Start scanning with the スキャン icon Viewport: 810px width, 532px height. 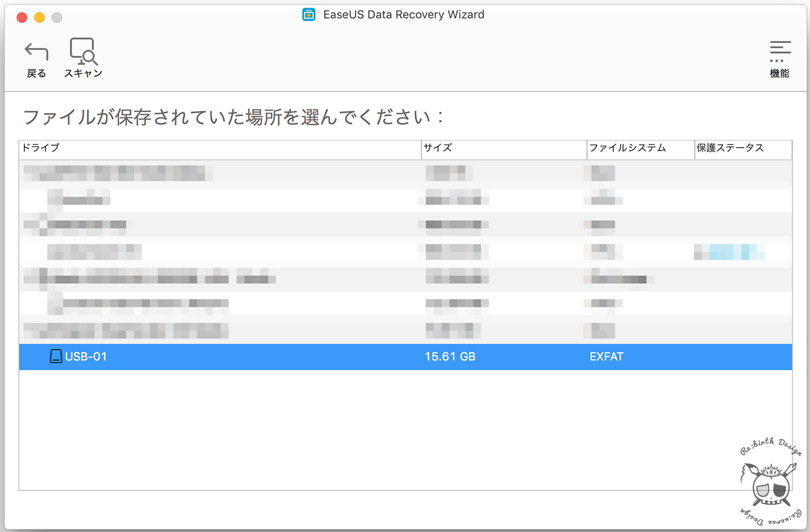click(x=83, y=52)
